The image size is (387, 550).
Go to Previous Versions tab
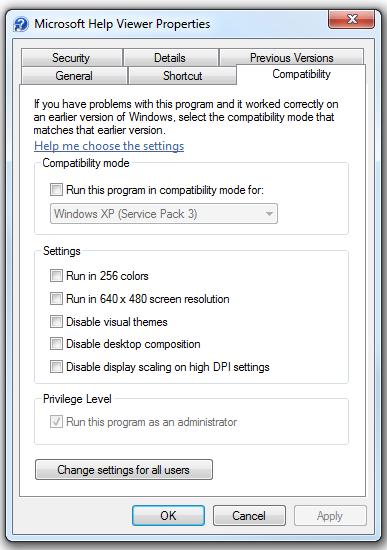point(291,58)
